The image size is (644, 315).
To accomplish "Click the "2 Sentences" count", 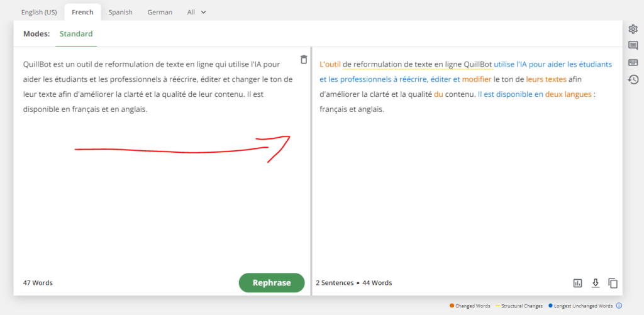I will coord(335,282).
